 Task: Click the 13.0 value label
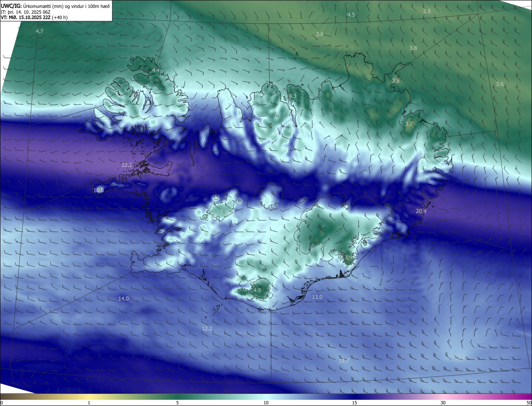click(317, 297)
